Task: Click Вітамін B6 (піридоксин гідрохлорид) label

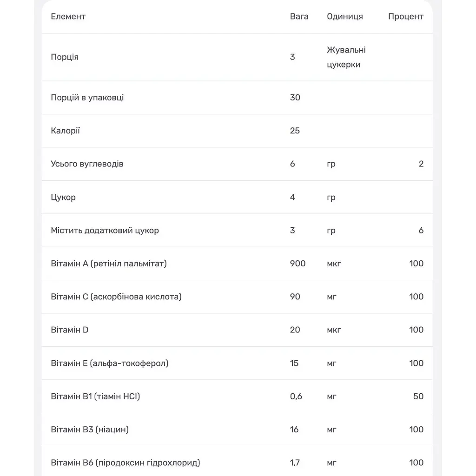Action: pos(126,463)
